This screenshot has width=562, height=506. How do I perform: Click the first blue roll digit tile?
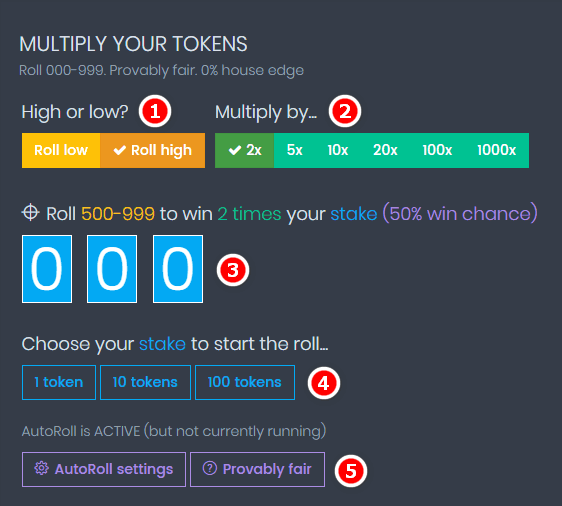[x=47, y=269]
